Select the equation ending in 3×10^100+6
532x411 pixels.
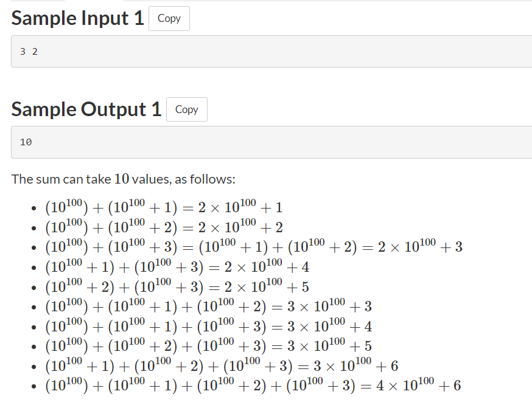tap(222, 365)
